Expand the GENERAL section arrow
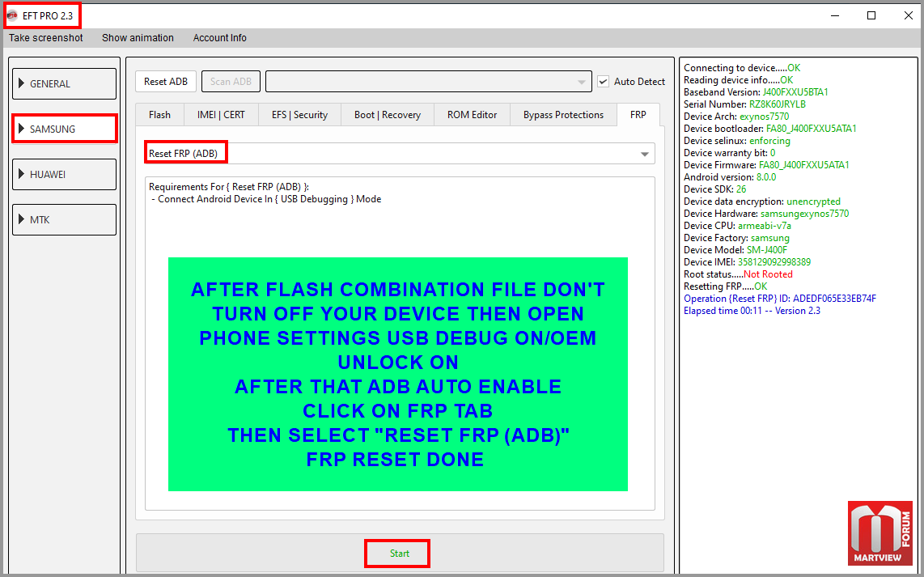 coord(22,83)
